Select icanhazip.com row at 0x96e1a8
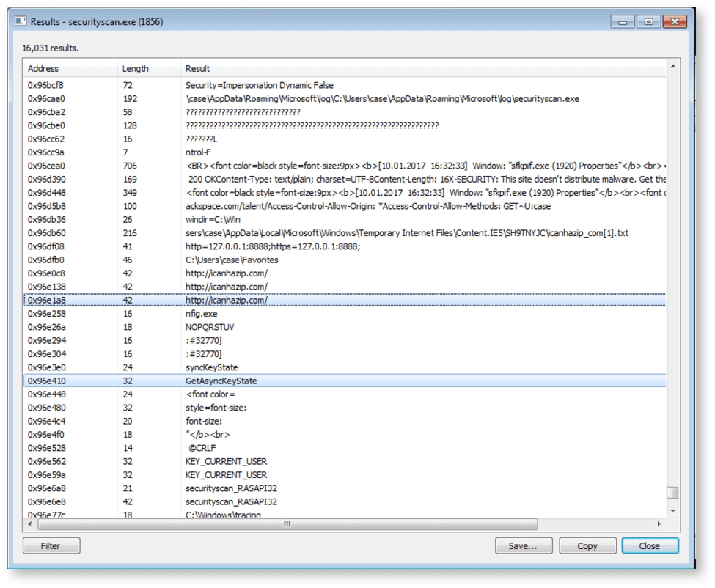The width and height of the screenshot is (715, 588). 345,301
